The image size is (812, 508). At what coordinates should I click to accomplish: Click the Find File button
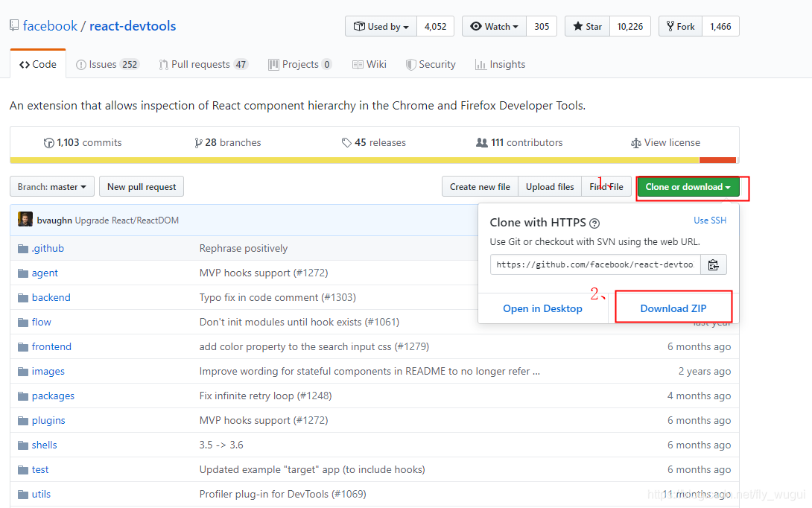606,186
